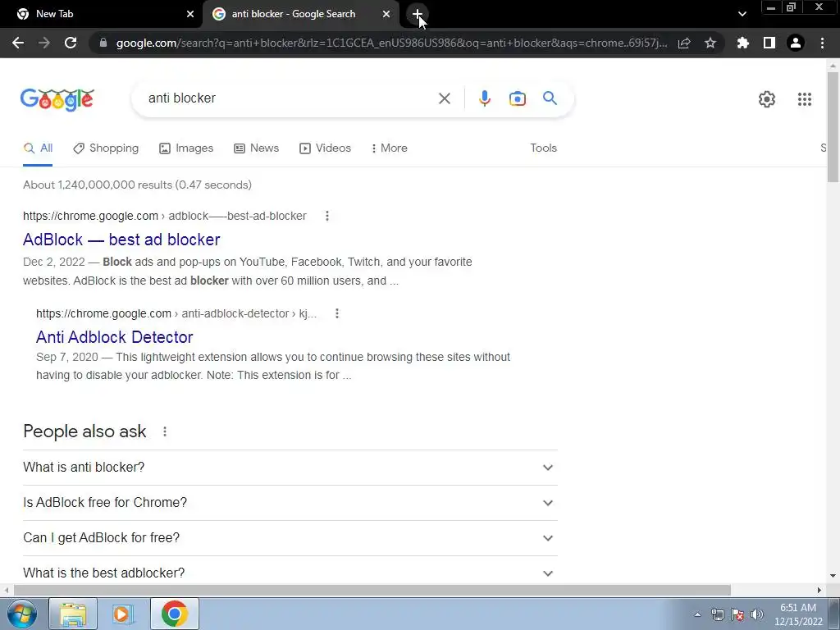Open Chrome side panel icon
The width and height of the screenshot is (840, 630).
click(769, 43)
